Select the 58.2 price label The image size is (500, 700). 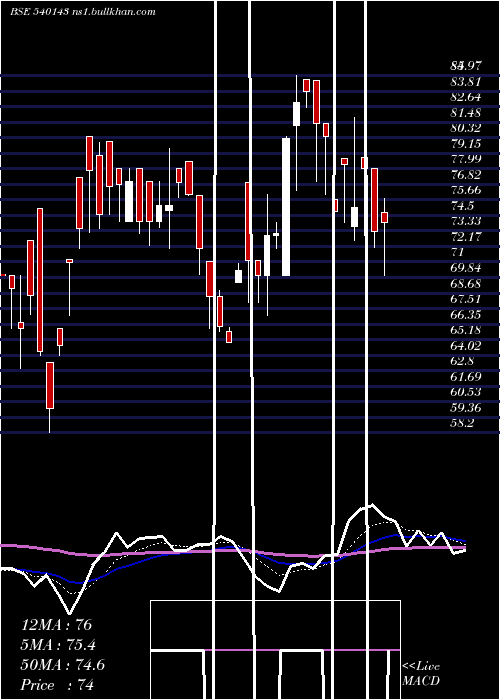click(462, 423)
